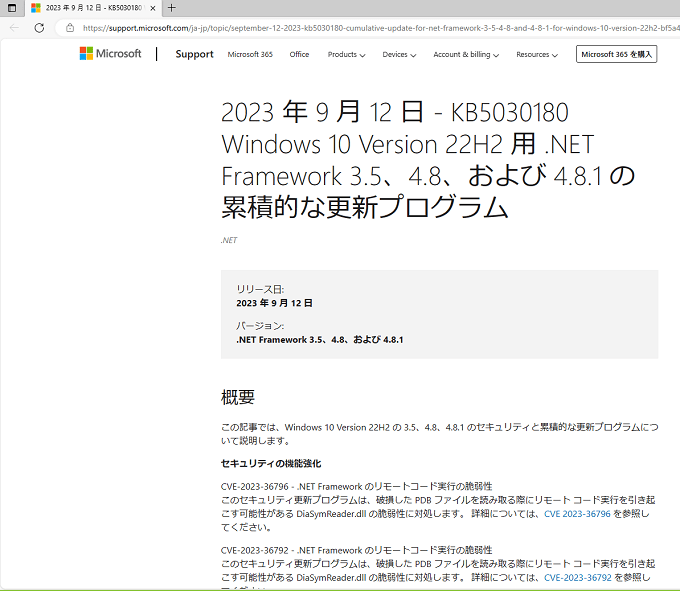
Task: Expand Account & billing dropdown
Action: click(x=466, y=55)
